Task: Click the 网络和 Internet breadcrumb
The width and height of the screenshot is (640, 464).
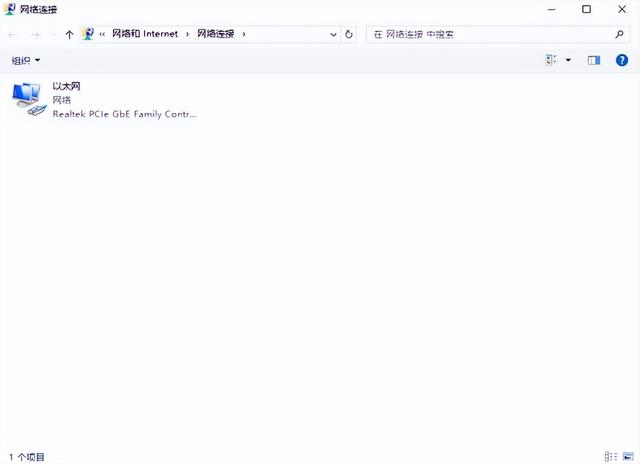Action: pos(145,34)
